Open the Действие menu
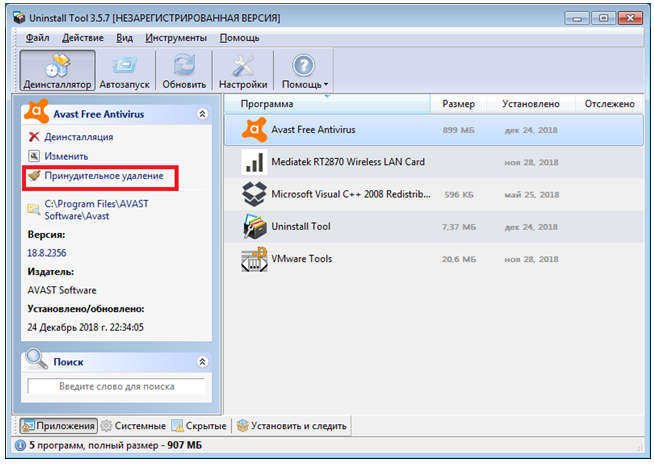Image resolution: width=654 pixels, height=464 pixels. click(x=83, y=38)
